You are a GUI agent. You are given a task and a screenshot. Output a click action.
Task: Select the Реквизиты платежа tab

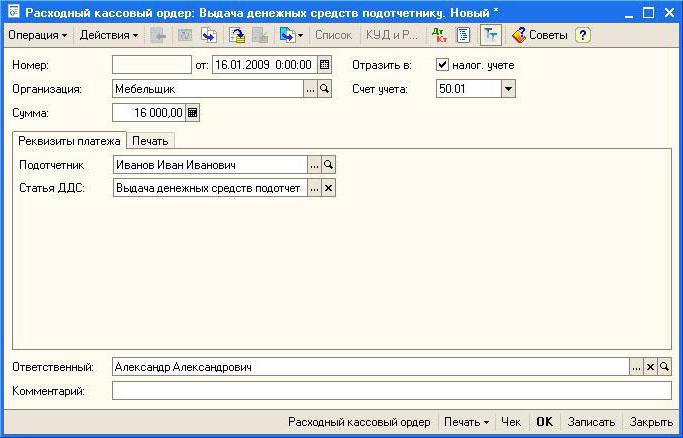point(69,140)
